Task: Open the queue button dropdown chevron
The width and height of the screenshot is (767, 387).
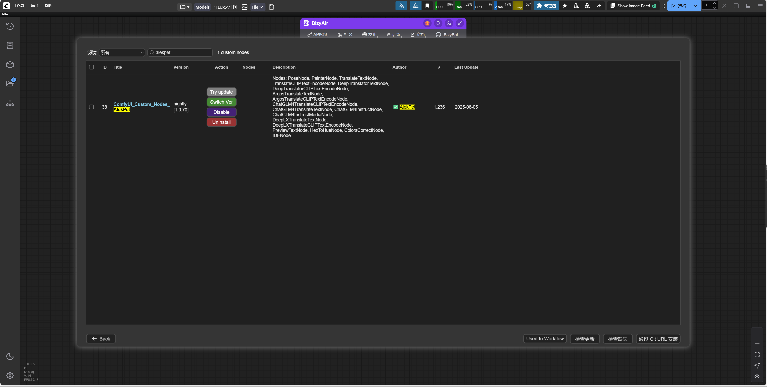Action: click(x=696, y=6)
